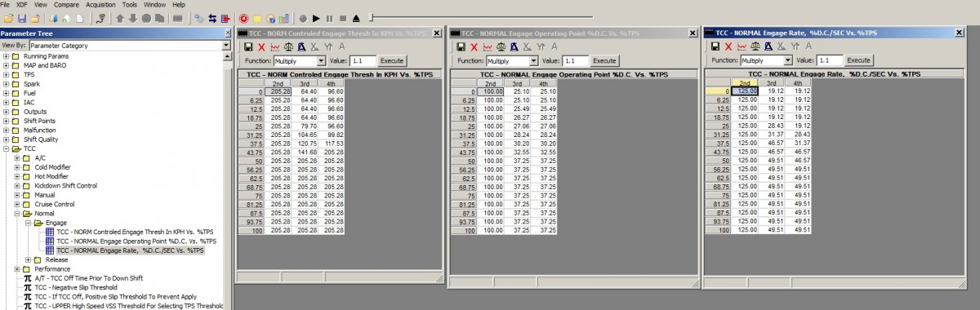Click the bar chart icon in main toolbar
Viewport: 980px width, 310px height.
click(x=285, y=18)
